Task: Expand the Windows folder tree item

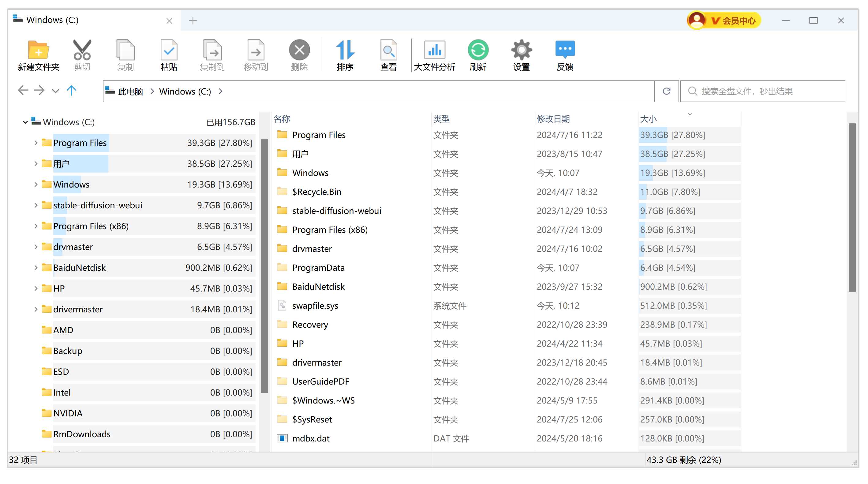Action: [x=35, y=184]
